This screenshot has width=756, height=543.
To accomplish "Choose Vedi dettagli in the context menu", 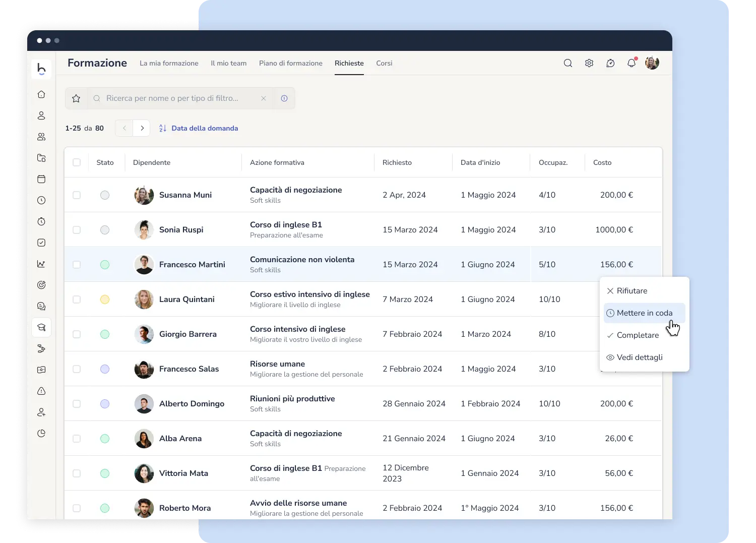I will point(644,357).
